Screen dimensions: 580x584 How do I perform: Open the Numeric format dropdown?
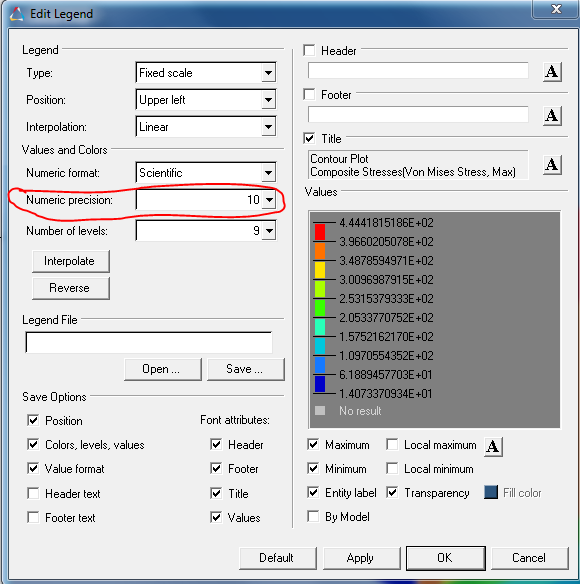pos(269,173)
